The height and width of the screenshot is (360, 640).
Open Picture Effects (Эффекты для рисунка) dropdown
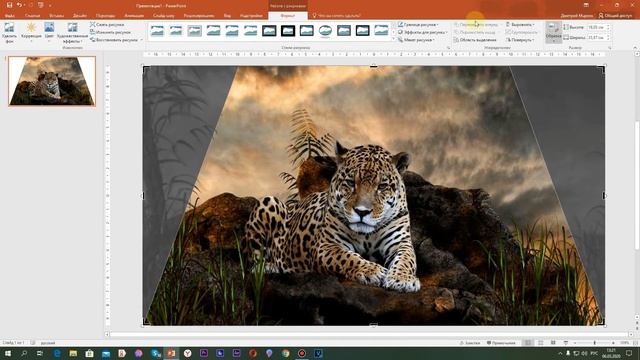[422, 32]
